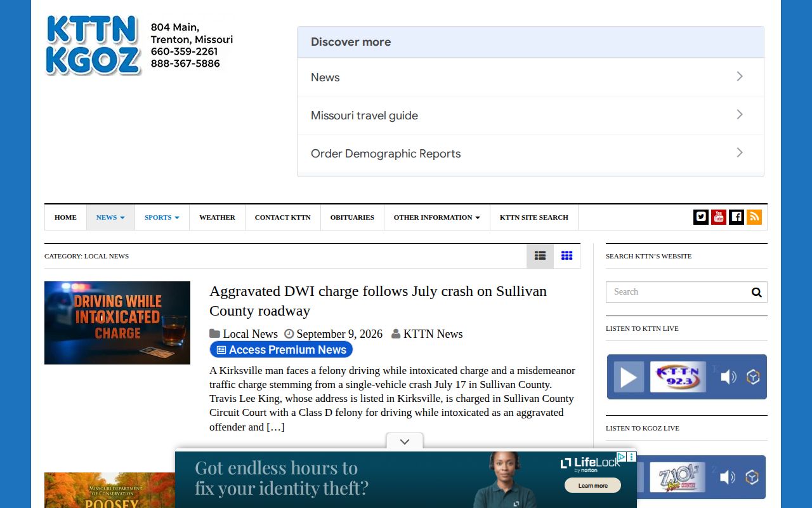Click the September 9, 2026 date link
812x508 pixels.
pos(339,334)
